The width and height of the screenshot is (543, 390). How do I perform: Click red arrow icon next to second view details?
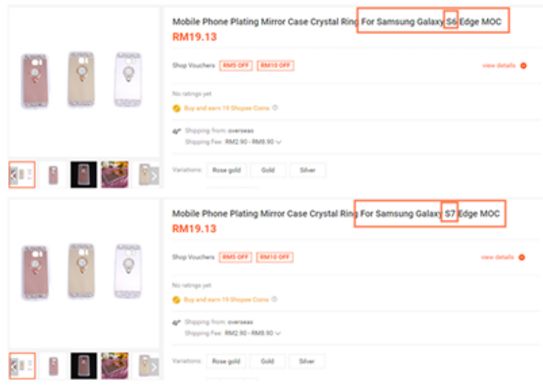coord(522,257)
